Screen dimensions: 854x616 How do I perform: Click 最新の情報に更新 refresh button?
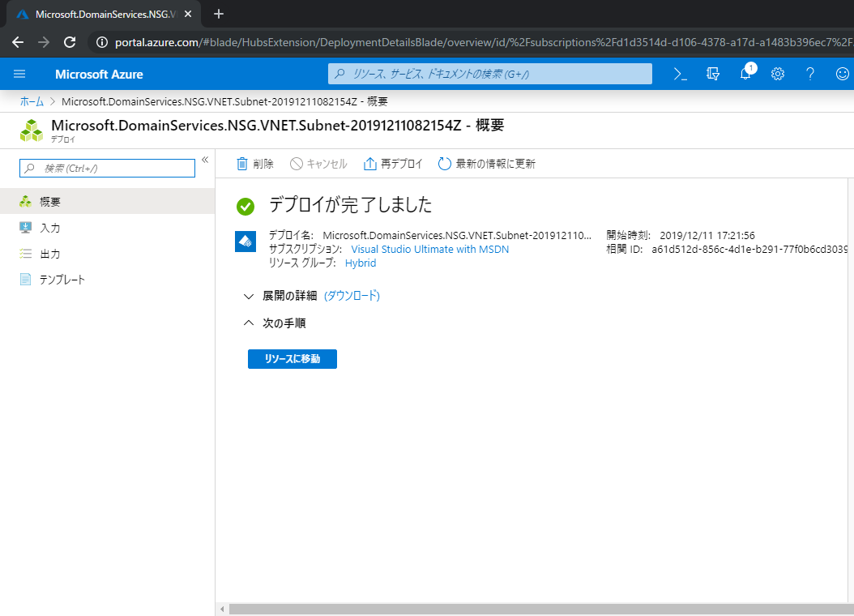click(487, 164)
